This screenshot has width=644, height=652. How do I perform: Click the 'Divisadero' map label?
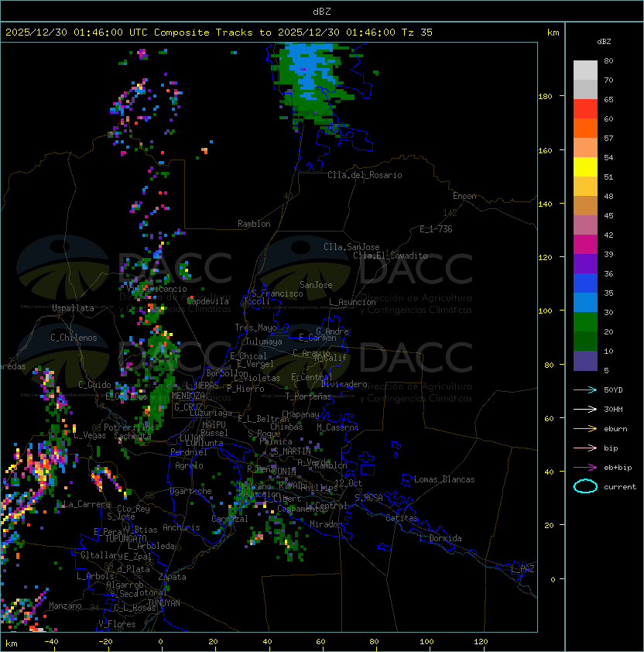(344, 384)
